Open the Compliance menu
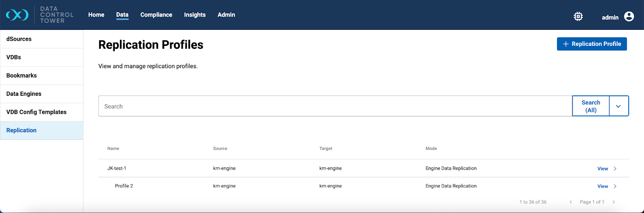The width and height of the screenshot is (644, 213). coord(156,15)
